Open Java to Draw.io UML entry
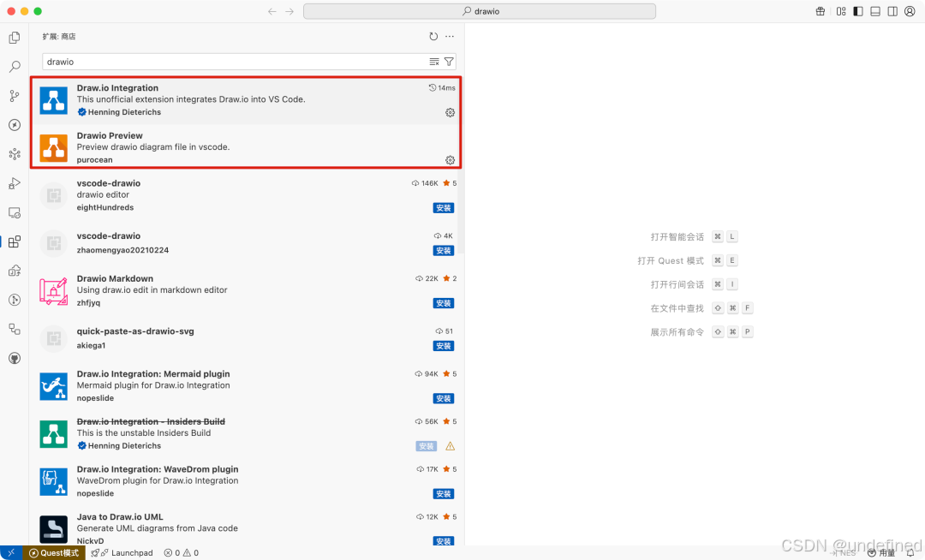925x560 pixels. click(246, 529)
